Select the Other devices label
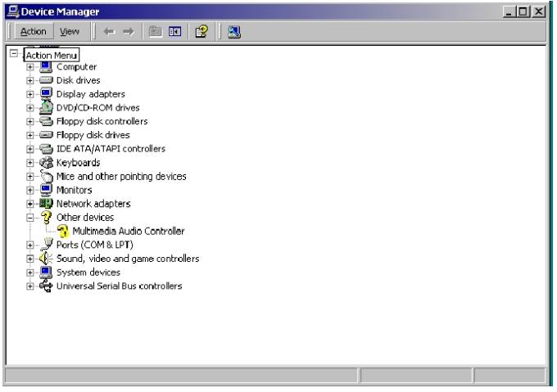 pyautogui.click(x=85, y=218)
